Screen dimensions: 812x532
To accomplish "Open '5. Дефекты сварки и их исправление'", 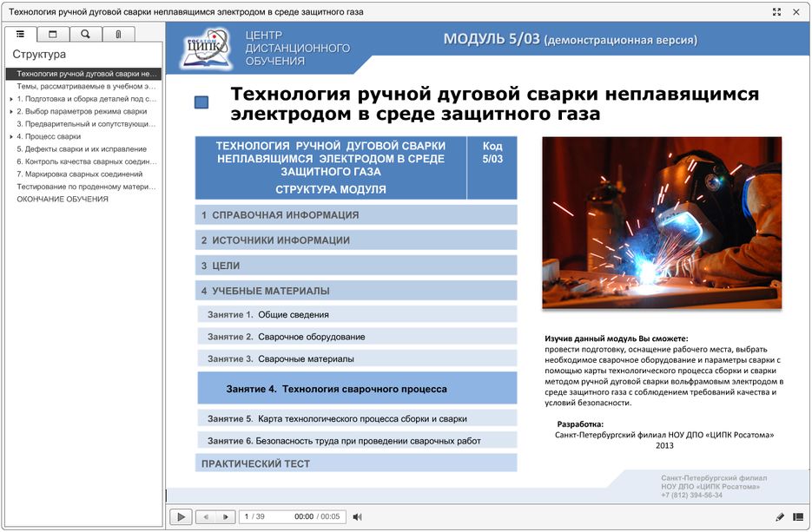I will [82, 149].
